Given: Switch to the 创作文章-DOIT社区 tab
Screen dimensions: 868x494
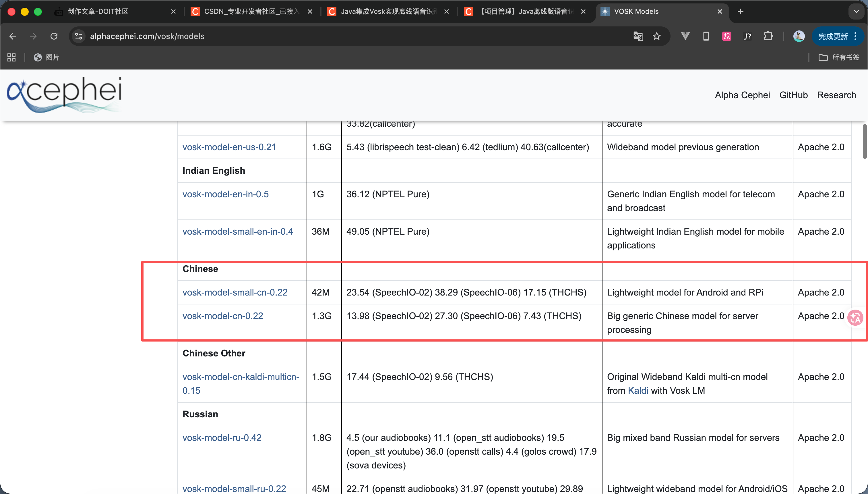Looking at the screenshot, I should click(98, 11).
